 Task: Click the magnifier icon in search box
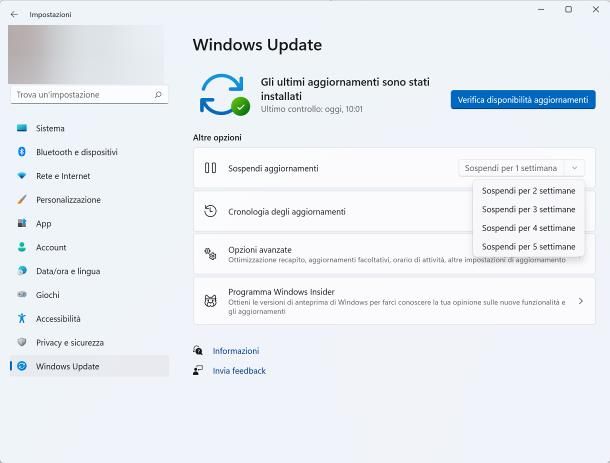[158, 95]
